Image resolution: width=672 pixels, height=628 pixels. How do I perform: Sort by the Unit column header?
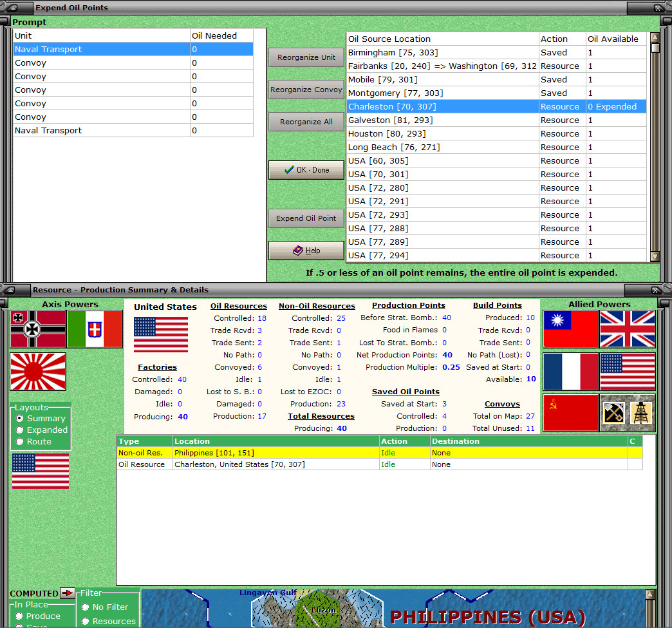coord(102,35)
